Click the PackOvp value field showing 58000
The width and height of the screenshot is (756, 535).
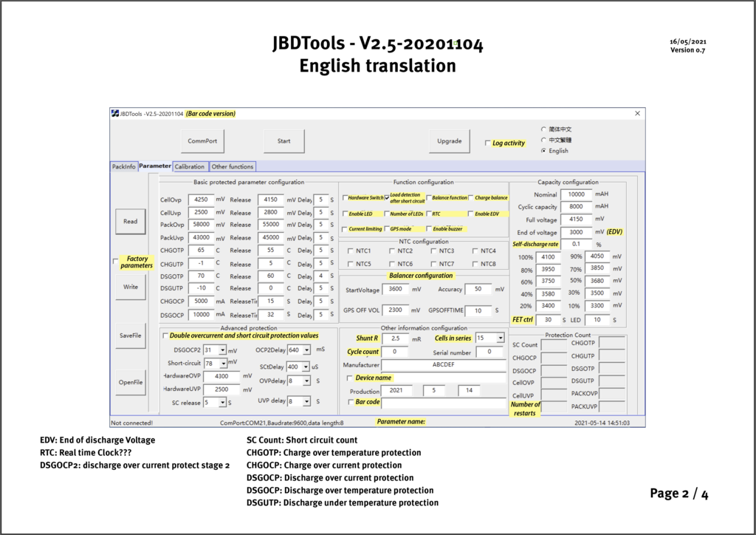point(201,225)
